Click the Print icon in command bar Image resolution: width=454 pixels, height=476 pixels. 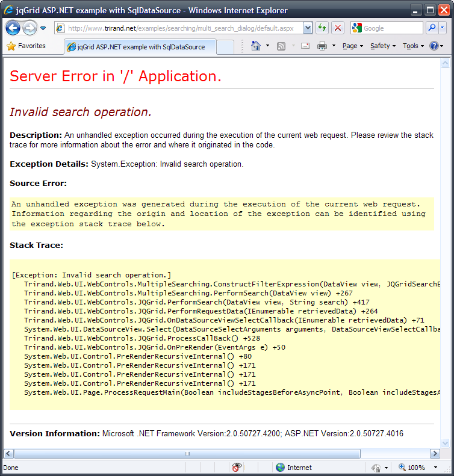click(322, 46)
